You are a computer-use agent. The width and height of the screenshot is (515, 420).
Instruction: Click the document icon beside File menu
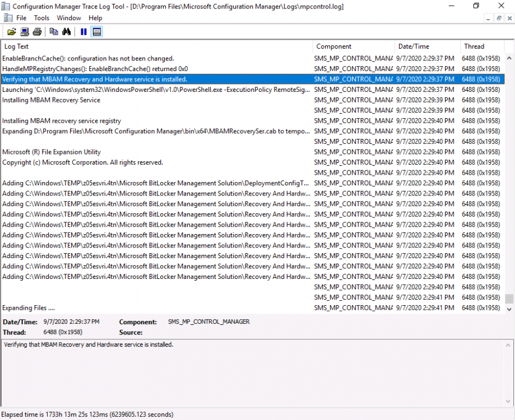pyautogui.click(x=8, y=18)
